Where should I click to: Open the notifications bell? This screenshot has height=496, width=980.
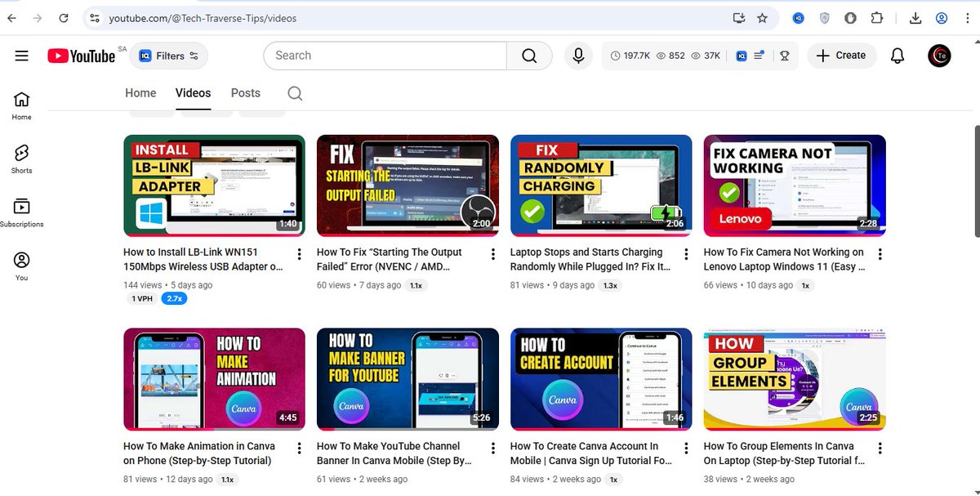click(898, 56)
